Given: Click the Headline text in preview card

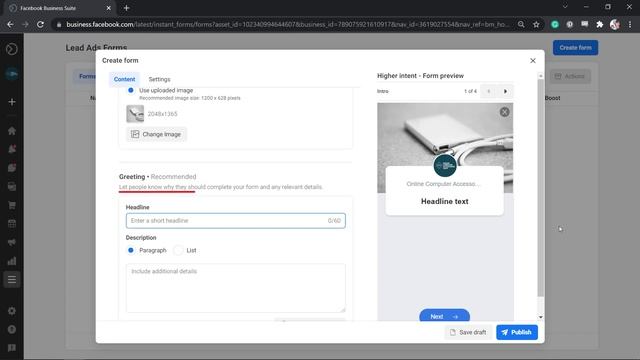Looking at the screenshot, I should click(444, 201).
